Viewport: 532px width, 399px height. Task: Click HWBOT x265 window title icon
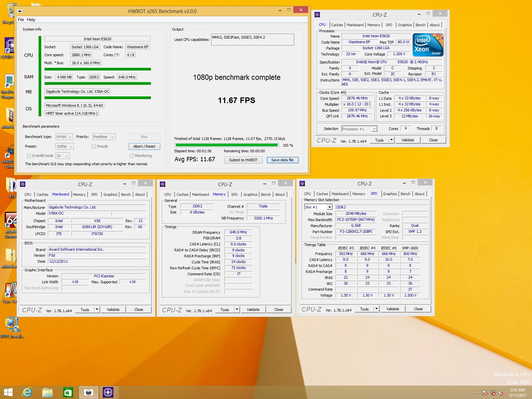(x=20, y=11)
